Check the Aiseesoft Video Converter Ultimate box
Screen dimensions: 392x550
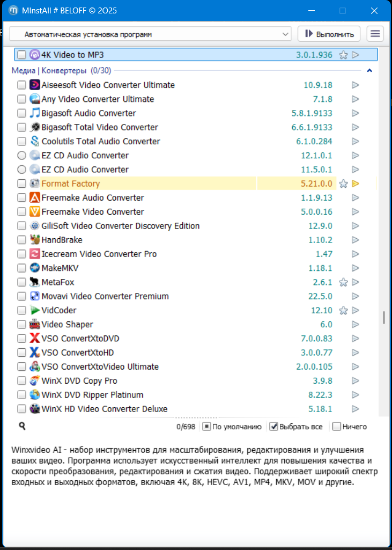pyautogui.click(x=21, y=85)
